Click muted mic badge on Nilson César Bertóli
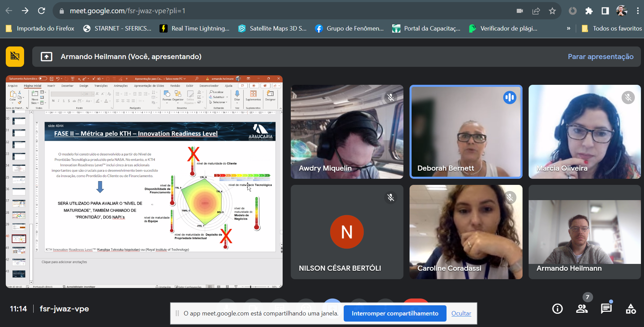644x327 pixels. (x=391, y=197)
